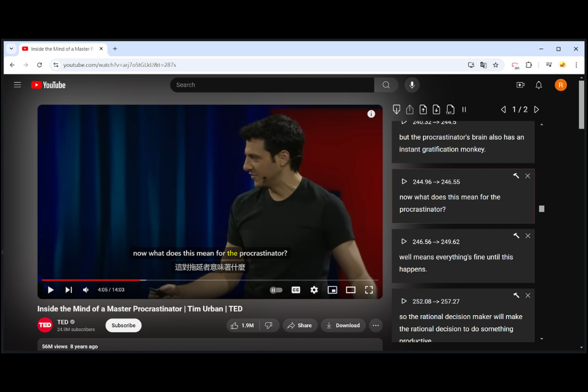Go back to the previous page

coord(12,65)
